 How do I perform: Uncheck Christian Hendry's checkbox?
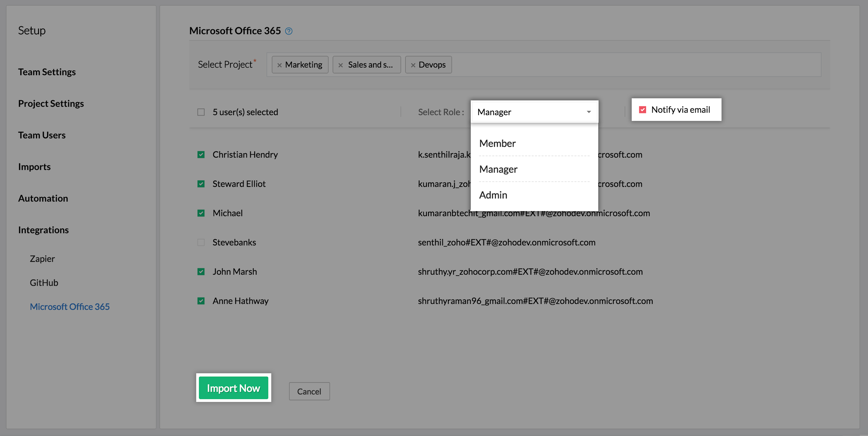coord(201,154)
